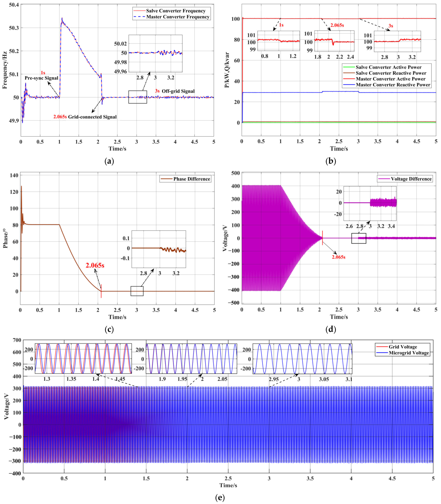The height and width of the screenshot is (504, 441).
Task: Click the Phase Difference legend box
Action: tap(185, 179)
